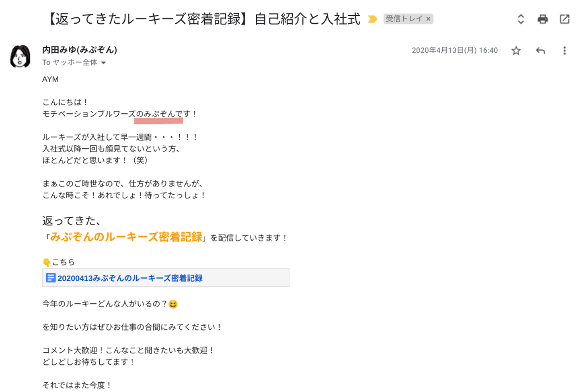Print this email conversation
The width and height of the screenshot is (579, 392).
(543, 19)
